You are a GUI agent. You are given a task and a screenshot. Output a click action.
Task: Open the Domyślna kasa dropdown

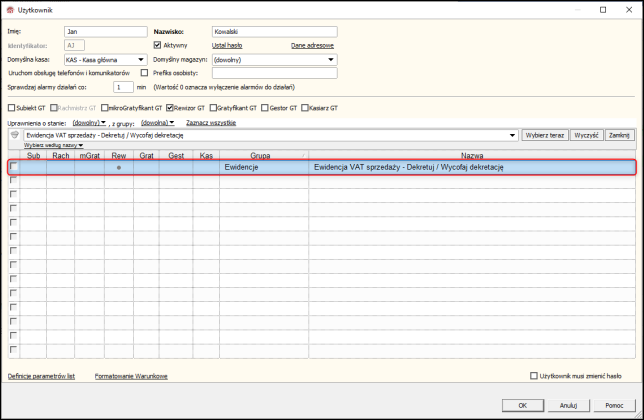[x=140, y=60]
